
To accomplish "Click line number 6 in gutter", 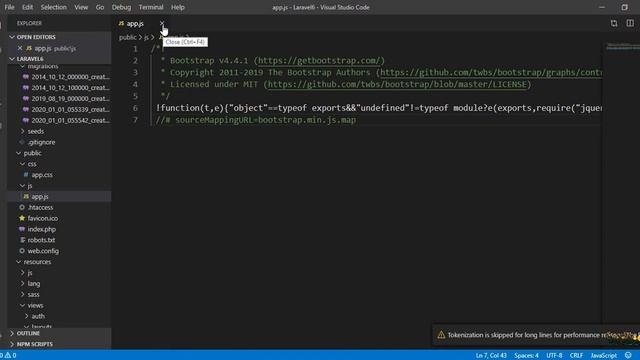I will pyautogui.click(x=135, y=108).
